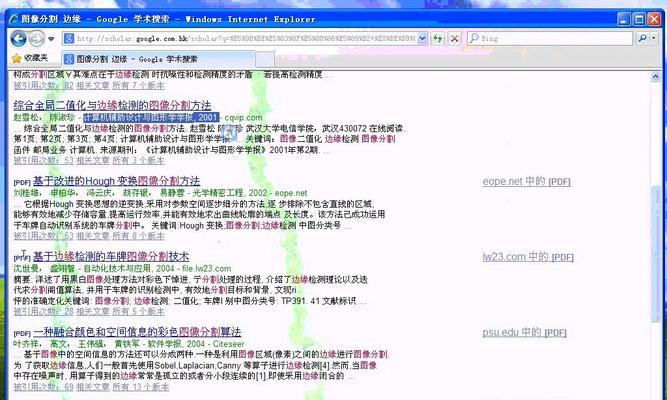Select the 图像分割 边缘 Google 学术搜索 tab
The image size is (667, 400).
click(x=158, y=59)
